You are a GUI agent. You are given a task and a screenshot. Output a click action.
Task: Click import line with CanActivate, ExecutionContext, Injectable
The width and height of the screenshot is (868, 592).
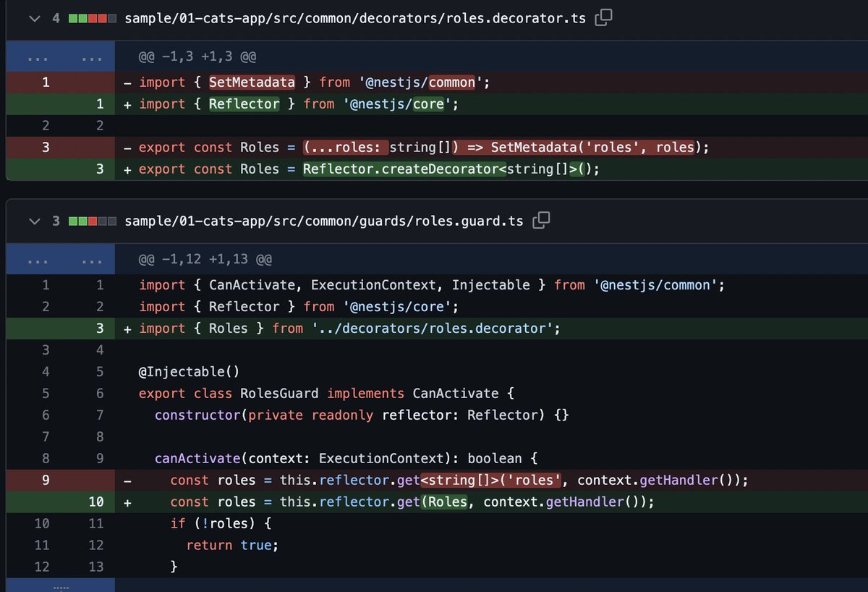click(x=491, y=285)
